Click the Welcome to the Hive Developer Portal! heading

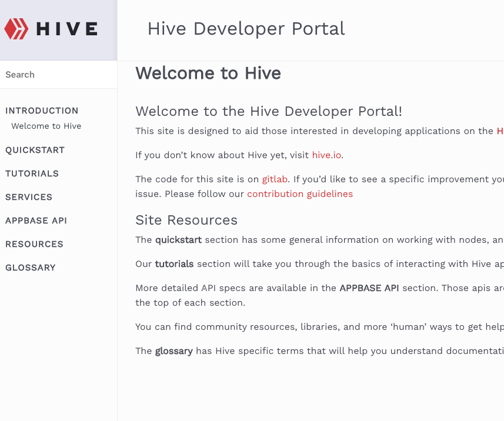pyautogui.click(x=269, y=111)
